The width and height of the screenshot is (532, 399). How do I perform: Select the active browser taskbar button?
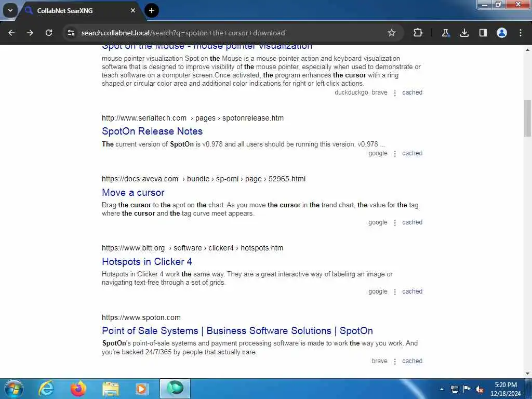pyautogui.click(x=175, y=389)
